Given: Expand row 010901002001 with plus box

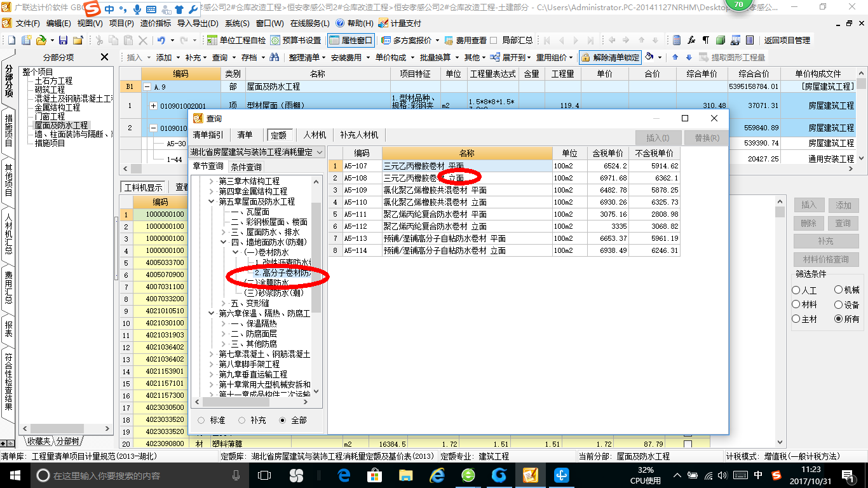Looking at the screenshot, I should (x=153, y=105).
